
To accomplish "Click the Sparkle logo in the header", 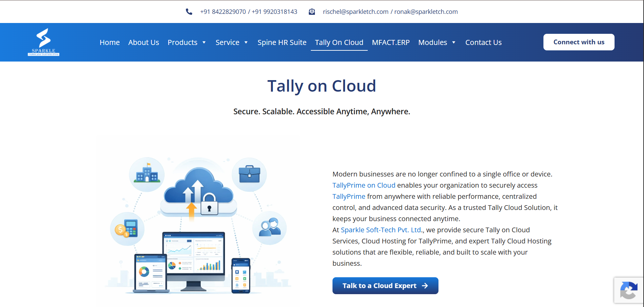I will pyautogui.click(x=43, y=42).
